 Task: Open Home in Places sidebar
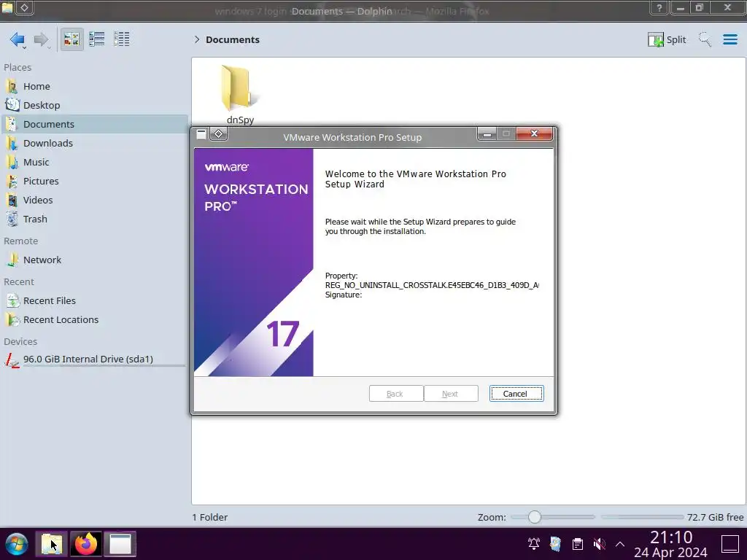click(x=94, y=86)
